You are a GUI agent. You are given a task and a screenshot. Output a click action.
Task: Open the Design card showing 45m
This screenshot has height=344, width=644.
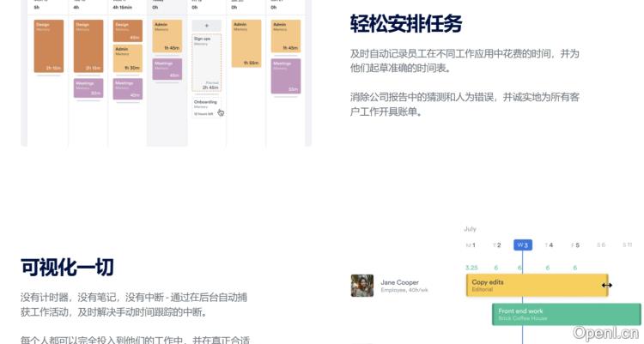coord(127,31)
